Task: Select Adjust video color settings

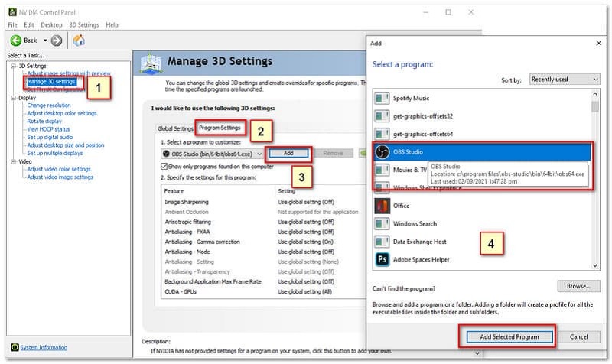Action: click(59, 169)
